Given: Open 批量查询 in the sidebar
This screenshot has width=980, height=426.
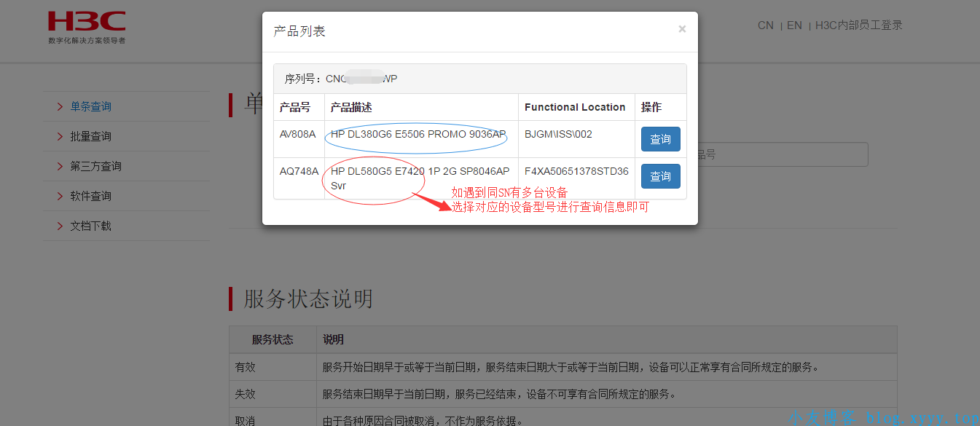Looking at the screenshot, I should pos(90,137).
